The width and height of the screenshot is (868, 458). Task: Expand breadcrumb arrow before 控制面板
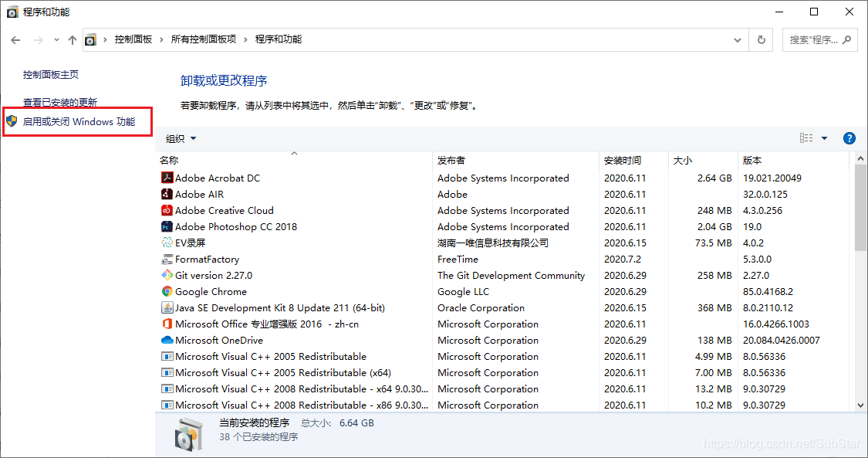pyautogui.click(x=105, y=40)
